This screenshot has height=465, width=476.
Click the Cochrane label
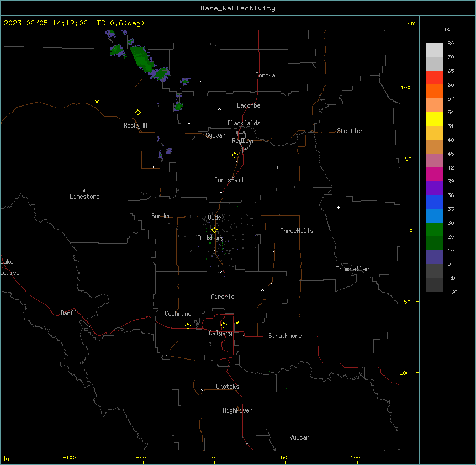click(178, 314)
